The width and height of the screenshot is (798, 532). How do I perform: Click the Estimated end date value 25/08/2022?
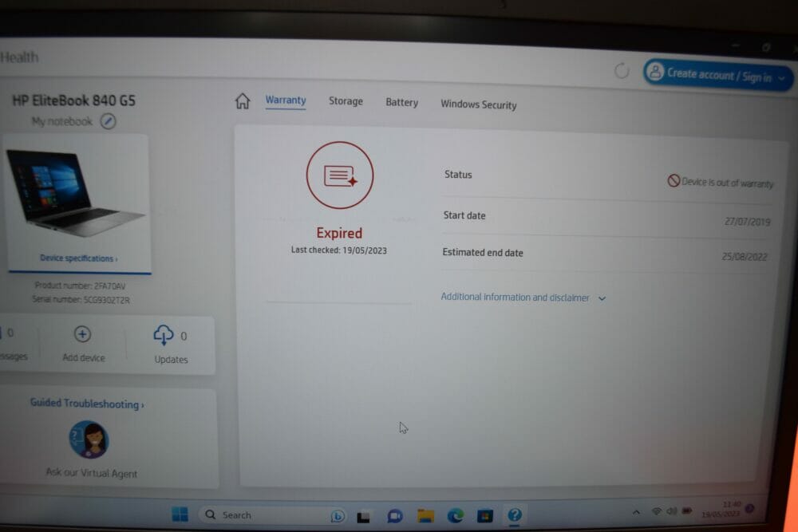744,256
